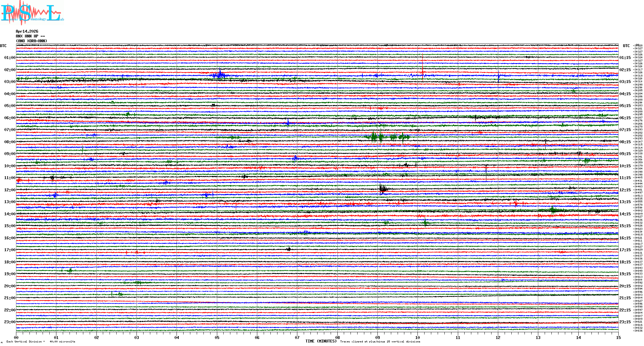Click the top-left UTC label

(x=3, y=46)
